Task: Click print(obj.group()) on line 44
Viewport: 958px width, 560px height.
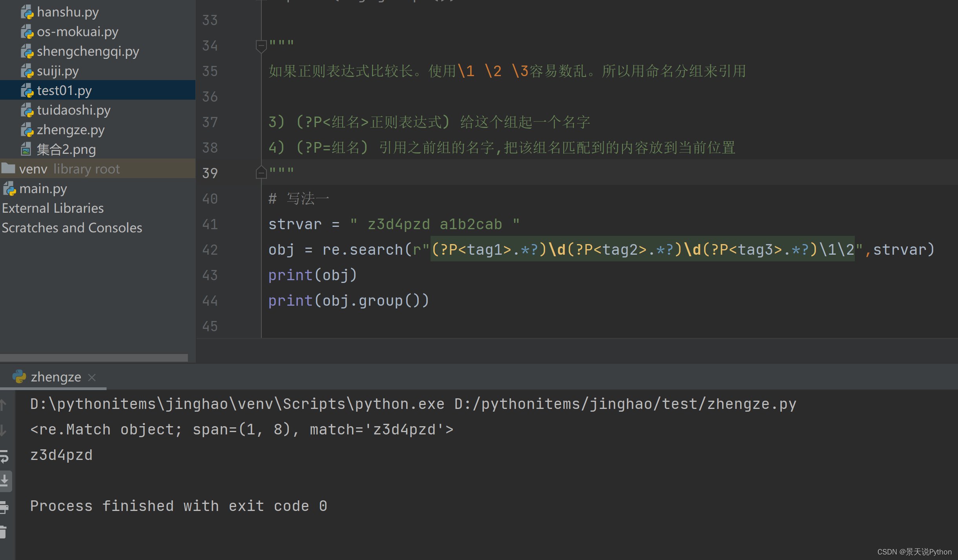Action: point(349,301)
